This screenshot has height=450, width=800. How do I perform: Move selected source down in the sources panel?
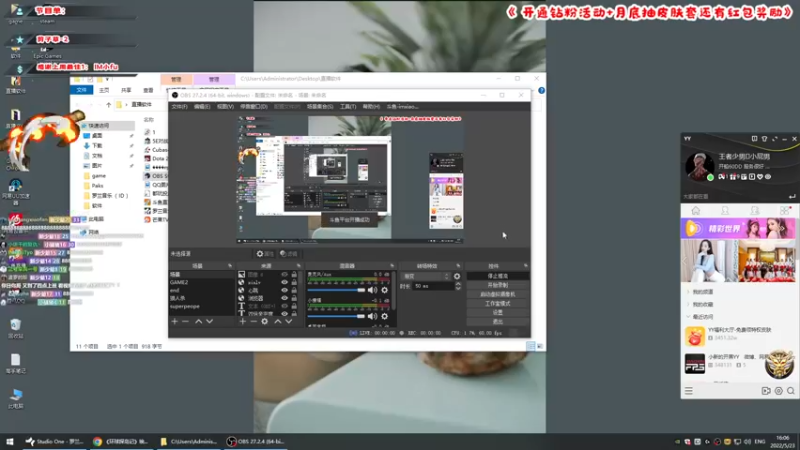pos(289,321)
